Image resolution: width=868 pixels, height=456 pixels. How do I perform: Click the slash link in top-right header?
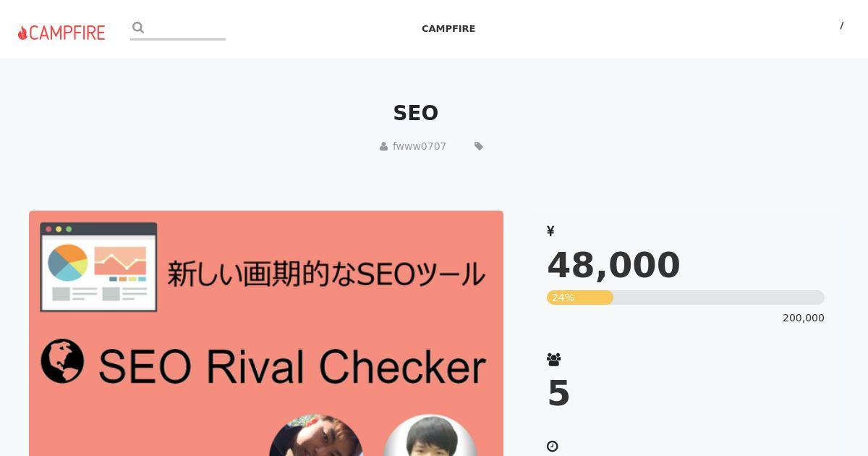[841, 25]
